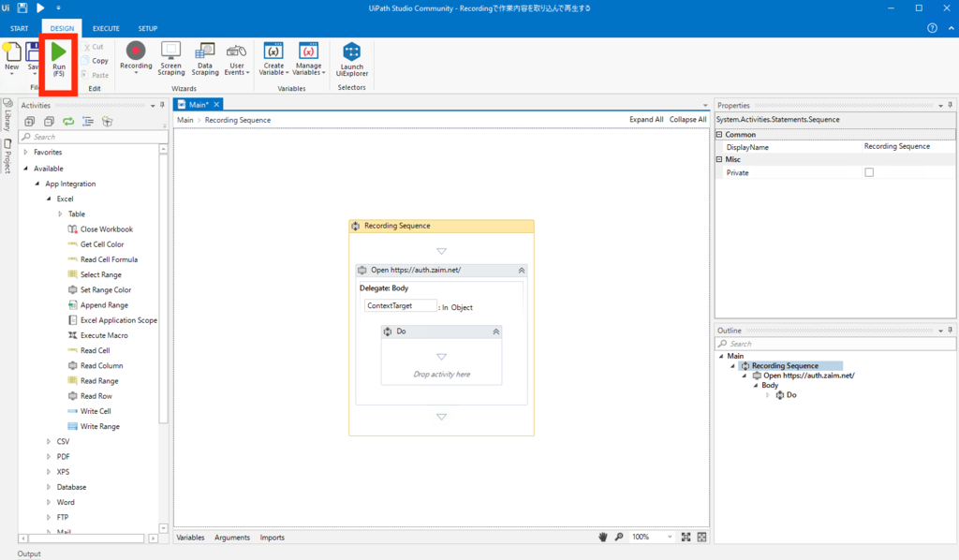The width and height of the screenshot is (959, 560).
Task: Click Collapse All in designer
Action: click(687, 120)
